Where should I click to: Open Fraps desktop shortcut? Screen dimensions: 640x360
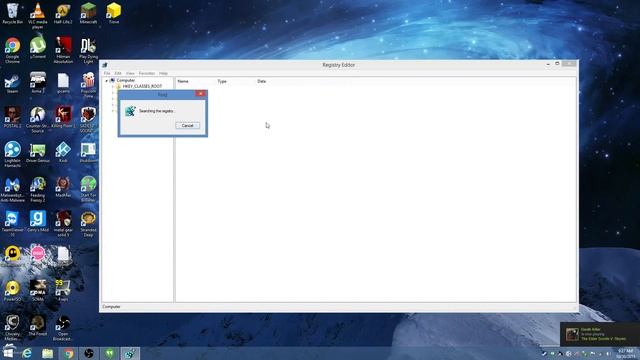[x=63, y=291]
